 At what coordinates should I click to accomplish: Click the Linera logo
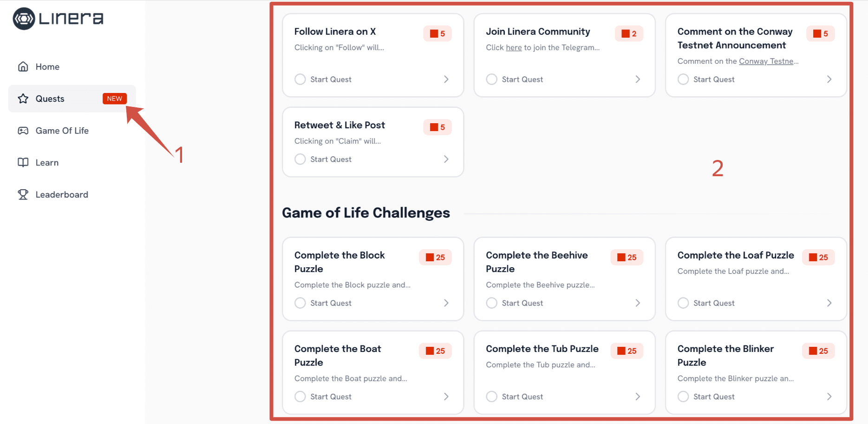pos(57,19)
